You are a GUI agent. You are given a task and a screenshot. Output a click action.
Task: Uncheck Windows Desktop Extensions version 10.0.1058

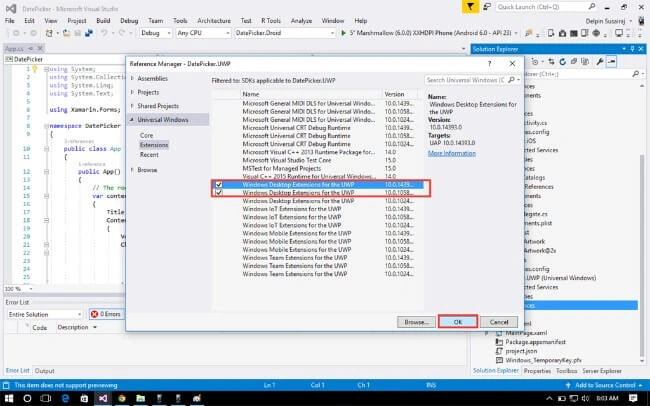218,193
